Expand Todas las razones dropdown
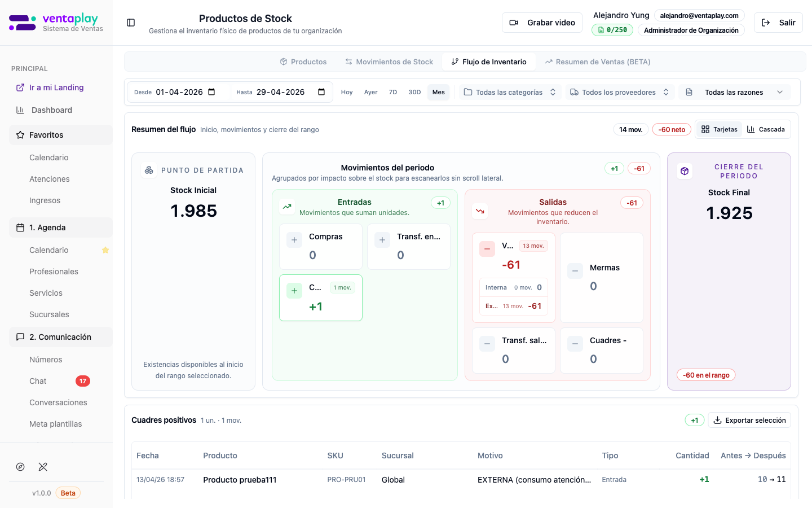The image size is (812, 508). [734, 92]
